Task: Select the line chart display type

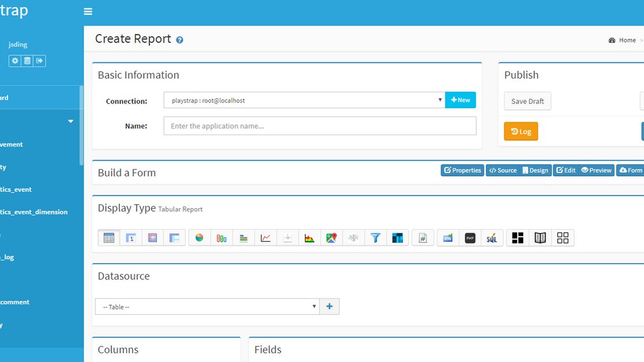Action: click(x=266, y=238)
